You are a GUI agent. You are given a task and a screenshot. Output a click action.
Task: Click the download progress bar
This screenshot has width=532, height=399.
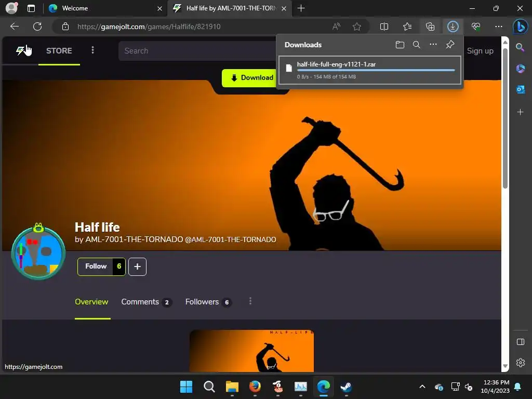(x=376, y=70)
